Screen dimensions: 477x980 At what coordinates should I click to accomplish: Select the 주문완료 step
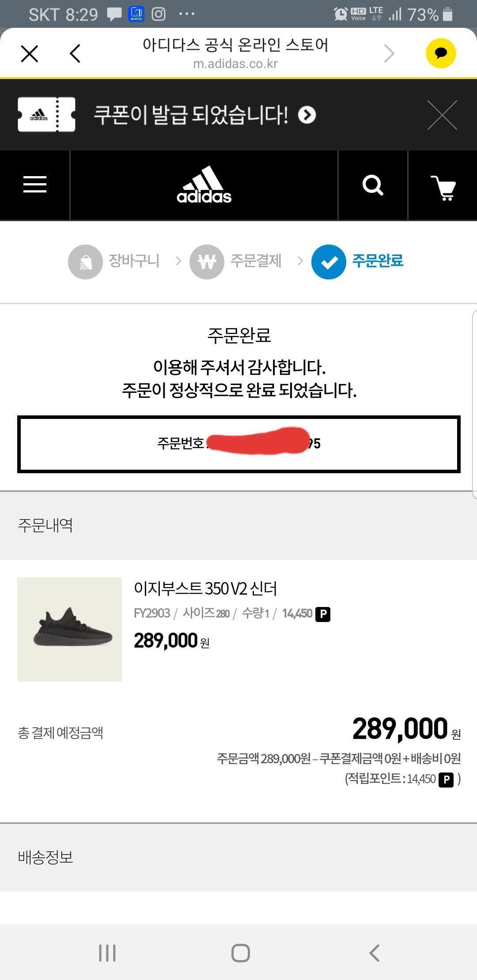[x=358, y=261]
